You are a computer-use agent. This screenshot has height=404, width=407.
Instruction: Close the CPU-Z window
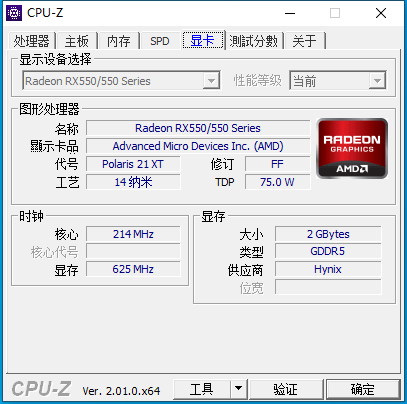[381, 13]
